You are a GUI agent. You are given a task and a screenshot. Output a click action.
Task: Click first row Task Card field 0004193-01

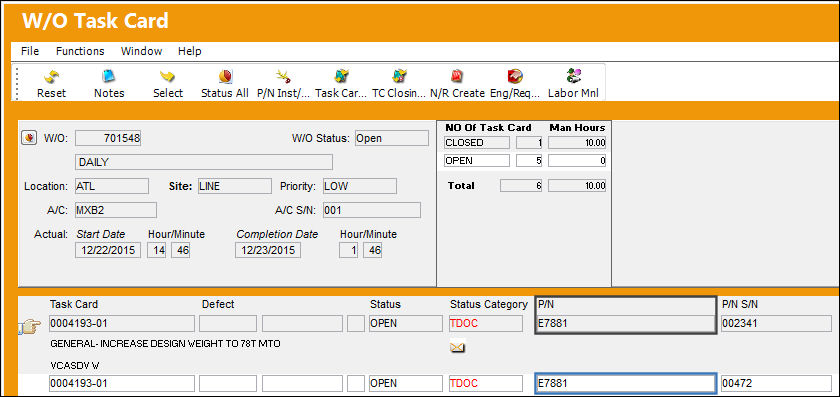(122, 324)
